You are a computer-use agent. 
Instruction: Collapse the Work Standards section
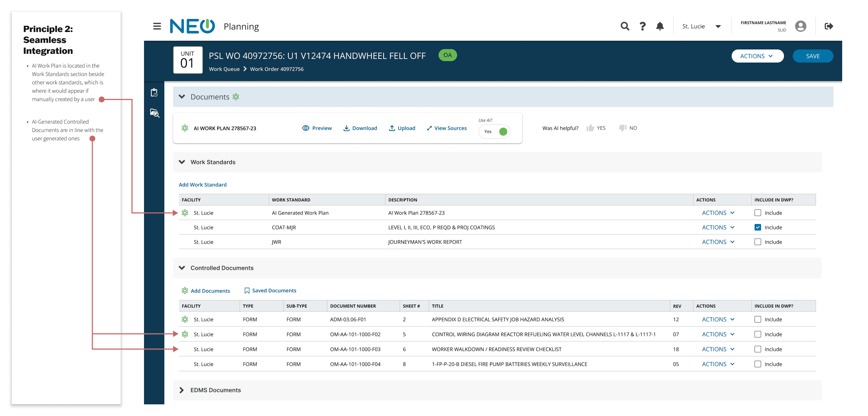click(182, 162)
